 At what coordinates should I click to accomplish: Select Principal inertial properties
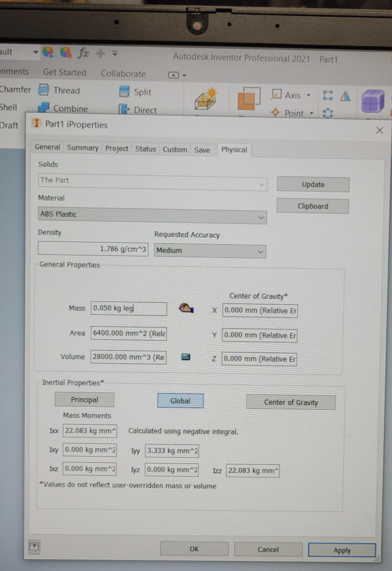(x=85, y=399)
